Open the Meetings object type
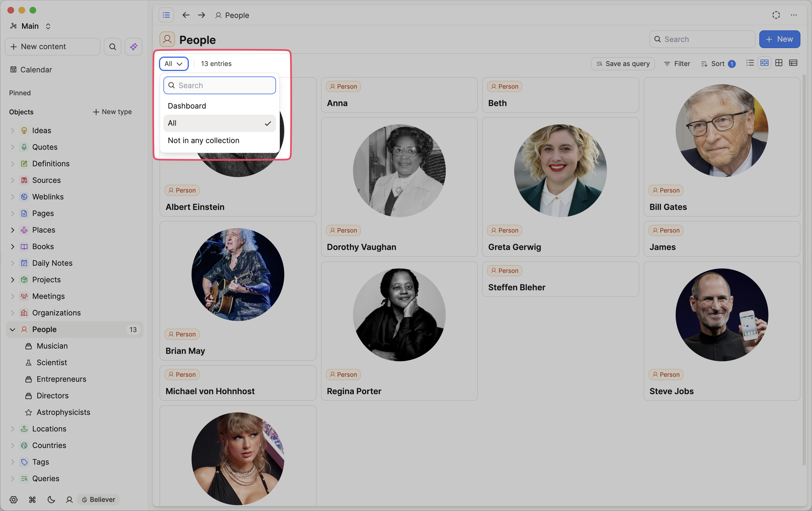Image resolution: width=812 pixels, height=511 pixels. [48, 296]
